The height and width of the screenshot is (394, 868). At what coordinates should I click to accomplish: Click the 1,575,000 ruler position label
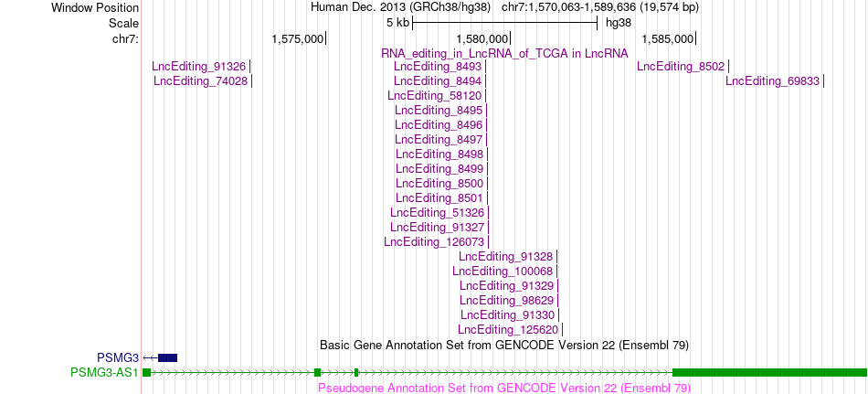point(297,38)
